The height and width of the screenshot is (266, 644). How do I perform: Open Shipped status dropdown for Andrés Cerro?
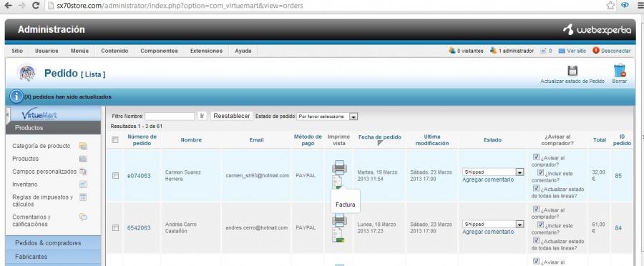tap(493, 224)
